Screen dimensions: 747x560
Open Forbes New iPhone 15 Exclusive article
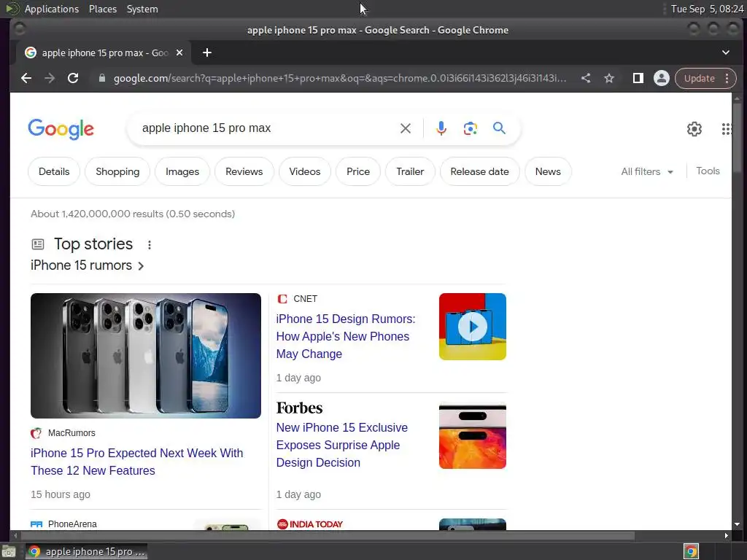click(341, 445)
